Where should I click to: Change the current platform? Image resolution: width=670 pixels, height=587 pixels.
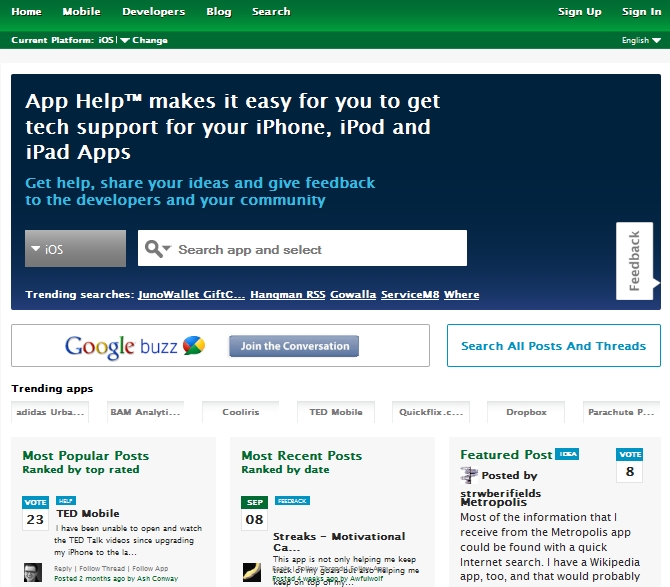tap(144, 40)
